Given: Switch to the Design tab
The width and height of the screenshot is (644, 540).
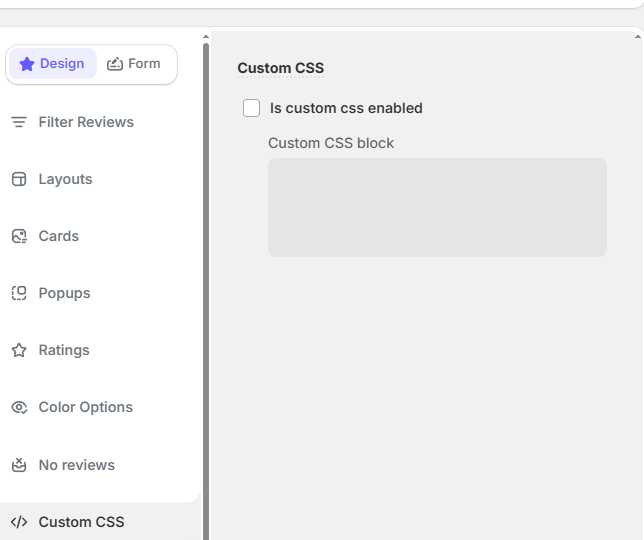Looking at the screenshot, I should pos(53,64).
